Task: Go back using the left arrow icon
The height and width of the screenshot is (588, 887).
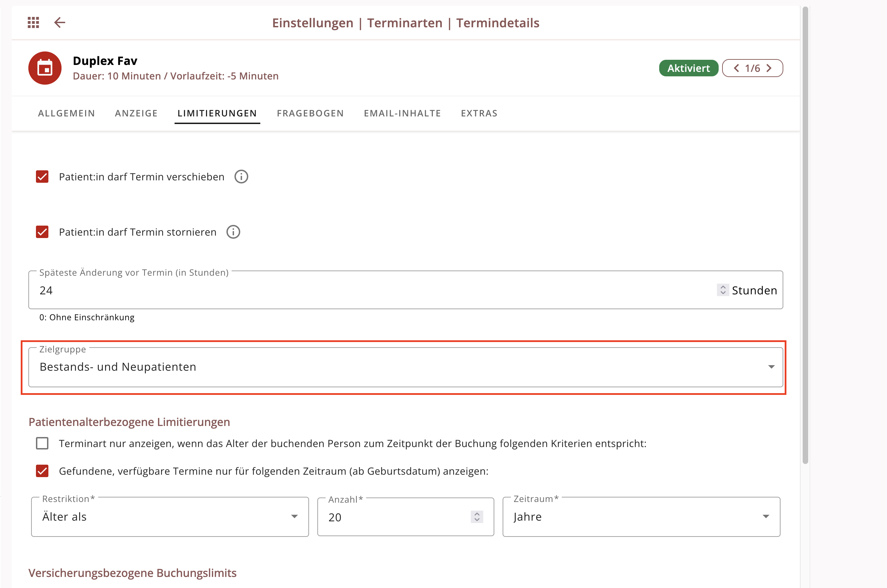Action: coord(60,22)
